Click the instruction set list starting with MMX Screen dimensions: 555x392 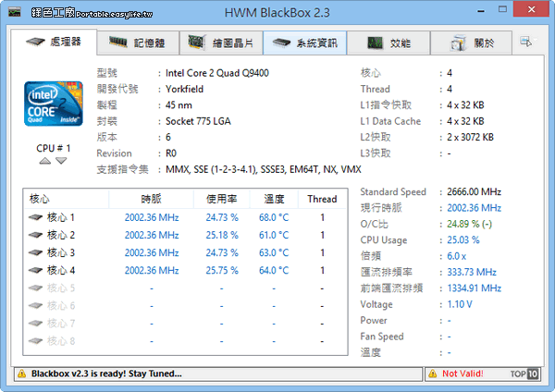[264, 169]
